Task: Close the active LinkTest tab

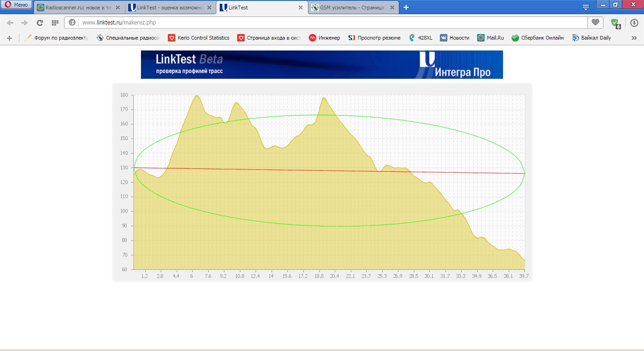Action: click(x=301, y=8)
